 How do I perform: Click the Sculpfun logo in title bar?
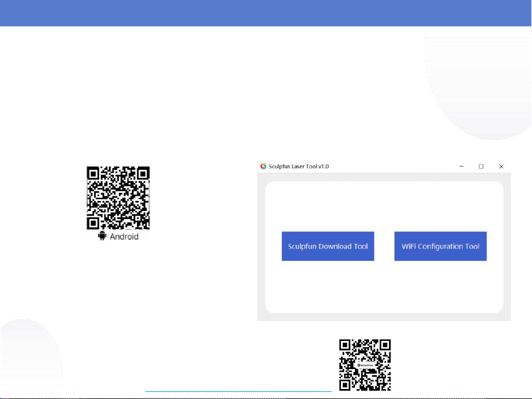click(263, 166)
